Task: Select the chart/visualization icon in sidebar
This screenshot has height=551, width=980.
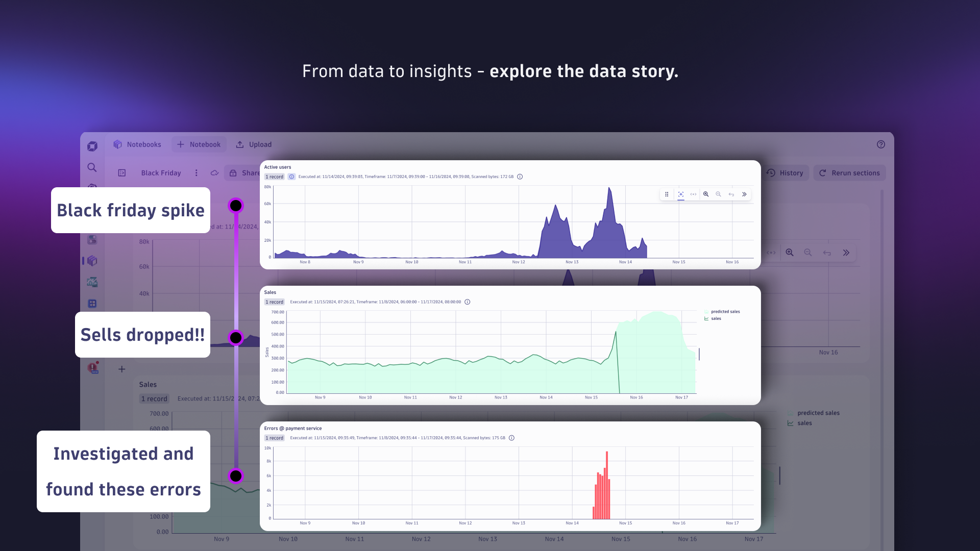Action: (x=93, y=282)
